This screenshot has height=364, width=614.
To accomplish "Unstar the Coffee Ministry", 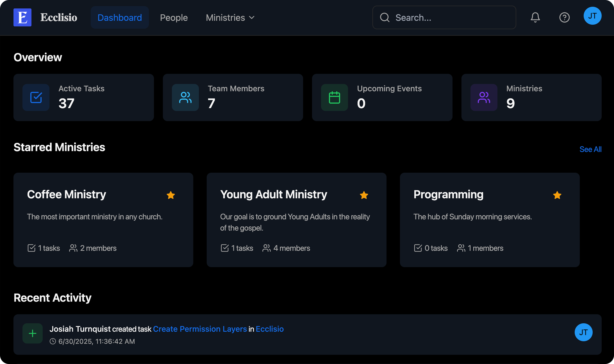I will pos(171,195).
